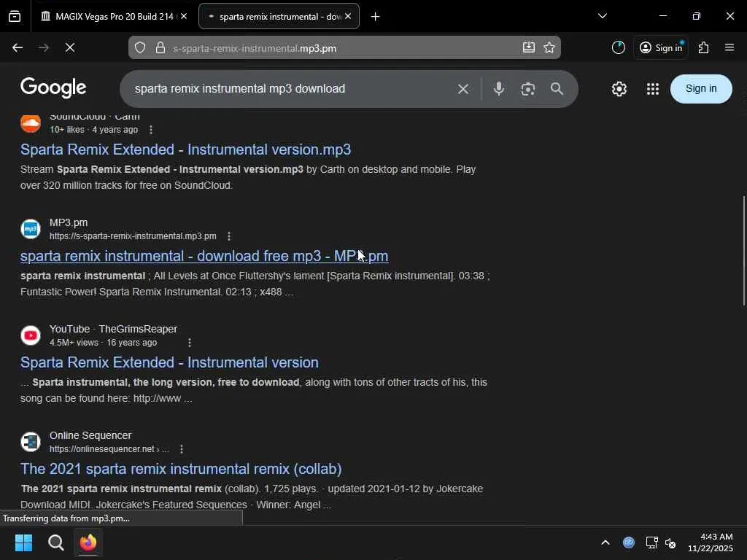Open tracking protection shield icon
Screen dimensions: 747x560
(x=140, y=47)
